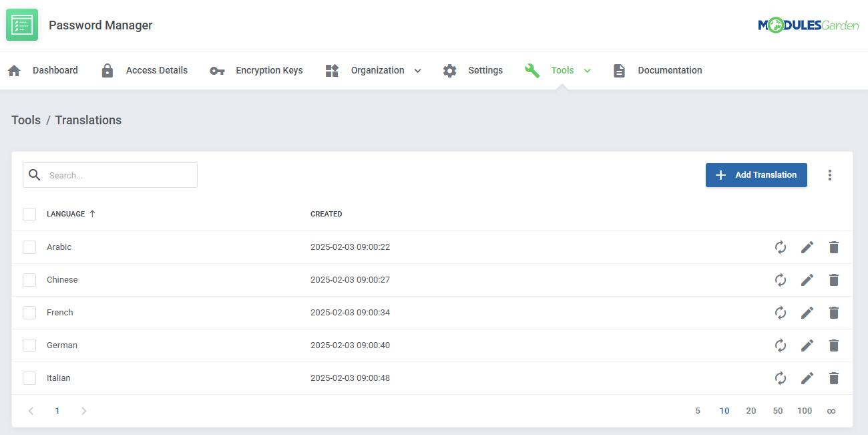
Task: Click the ModulesGarden logo
Action: click(808, 25)
